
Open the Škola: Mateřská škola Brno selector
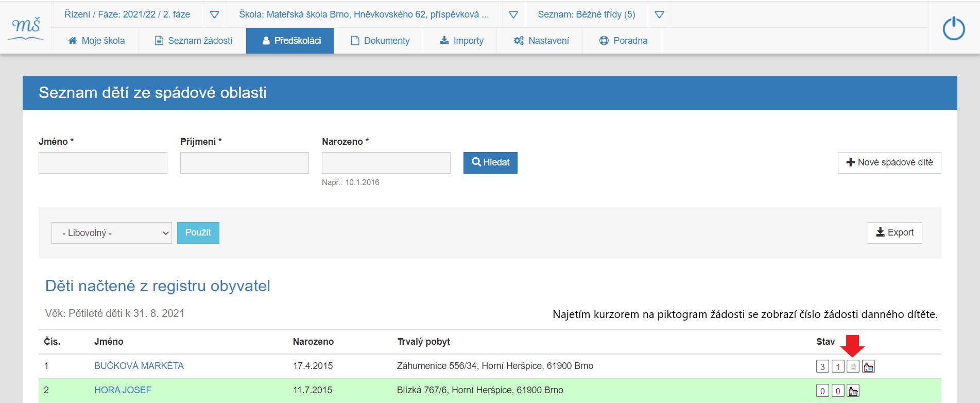pos(364,14)
